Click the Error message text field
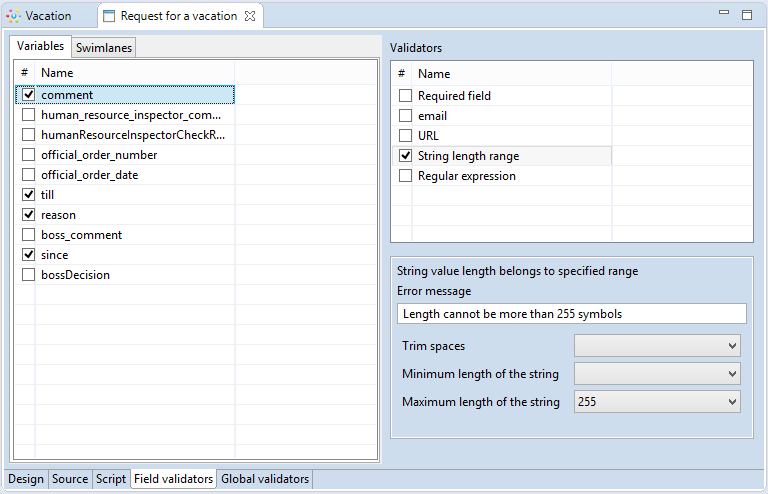The width and height of the screenshot is (768, 494). [x=571, y=314]
